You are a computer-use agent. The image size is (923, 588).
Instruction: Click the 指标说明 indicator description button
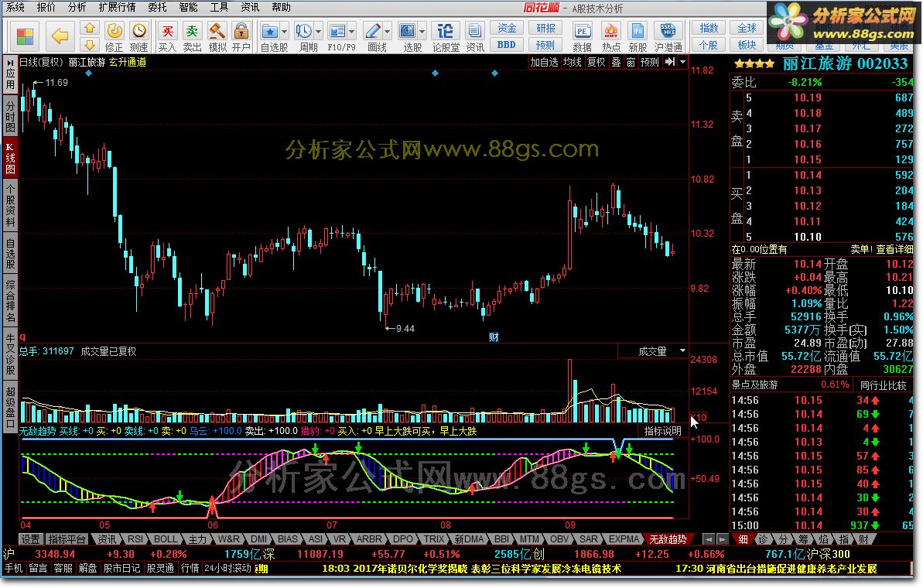pyautogui.click(x=663, y=431)
